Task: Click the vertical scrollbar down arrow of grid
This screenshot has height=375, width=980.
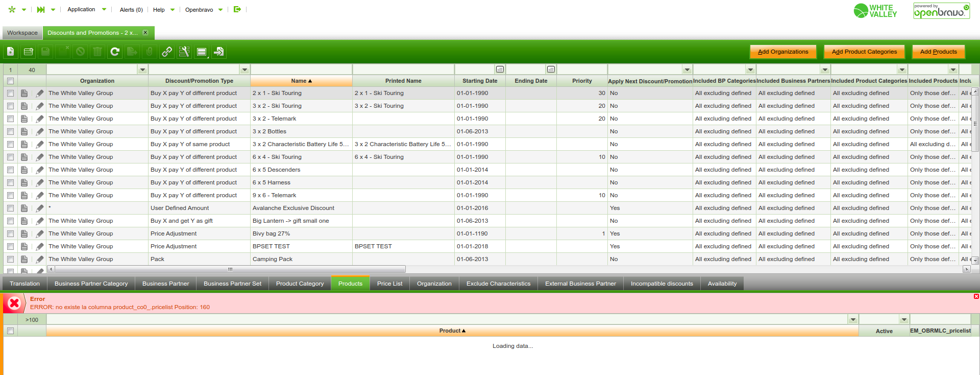Action: point(975,261)
